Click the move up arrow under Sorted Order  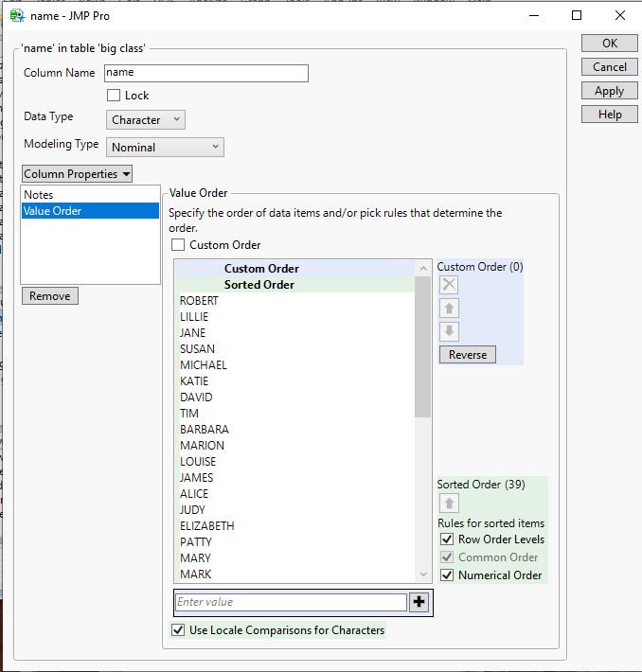pyautogui.click(x=449, y=504)
